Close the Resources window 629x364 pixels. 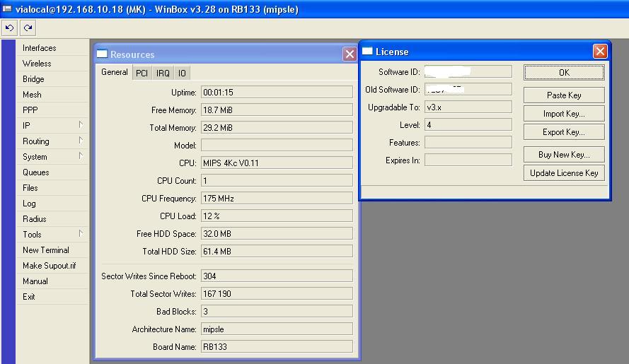350,54
